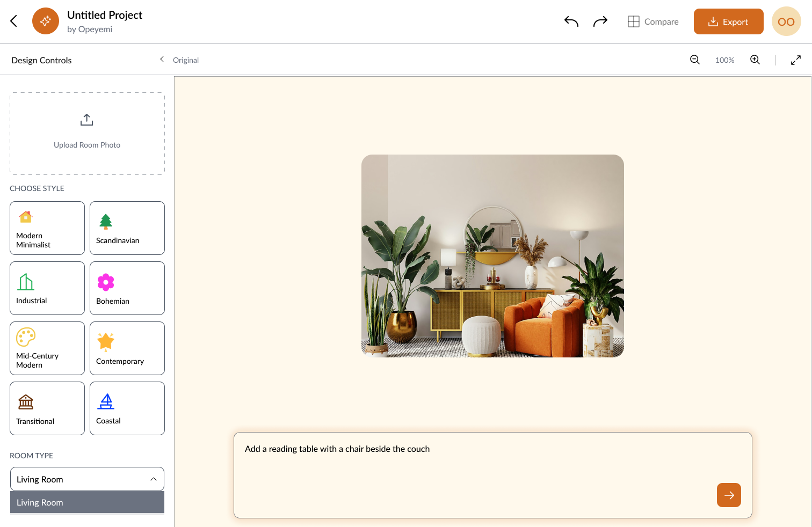Open the OO user profile avatar
The height and width of the screenshot is (527, 812).
[x=786, y=21]
